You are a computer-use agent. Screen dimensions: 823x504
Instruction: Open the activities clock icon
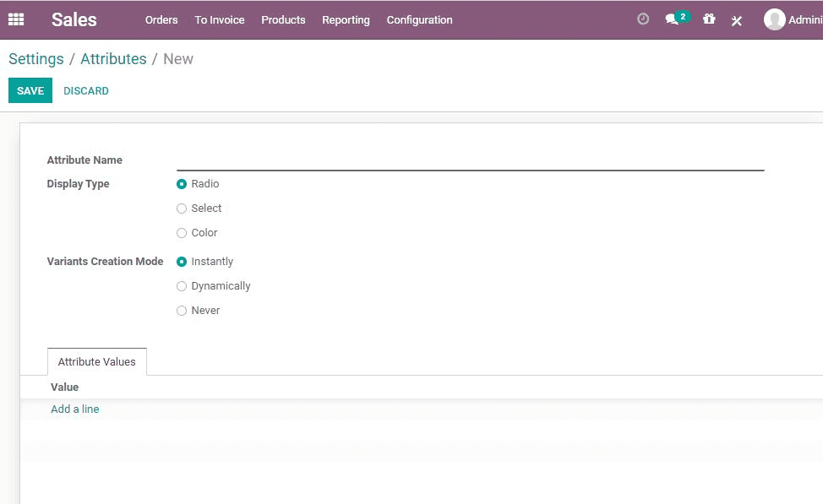click(x=642, y=19)
